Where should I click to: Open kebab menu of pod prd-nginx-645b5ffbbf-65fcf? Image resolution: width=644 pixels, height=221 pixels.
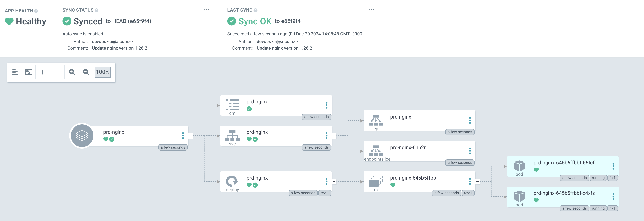coord(613,166)
